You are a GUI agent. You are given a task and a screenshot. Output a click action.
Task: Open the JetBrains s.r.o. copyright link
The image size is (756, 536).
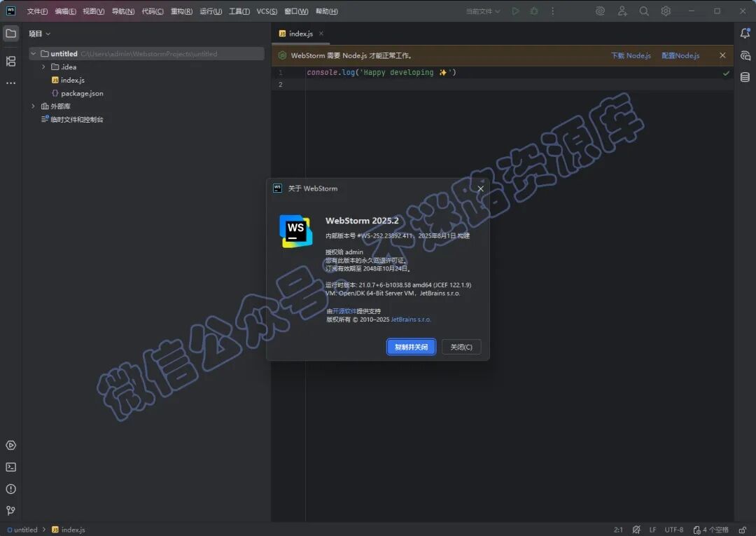click(x=411, y=319)
